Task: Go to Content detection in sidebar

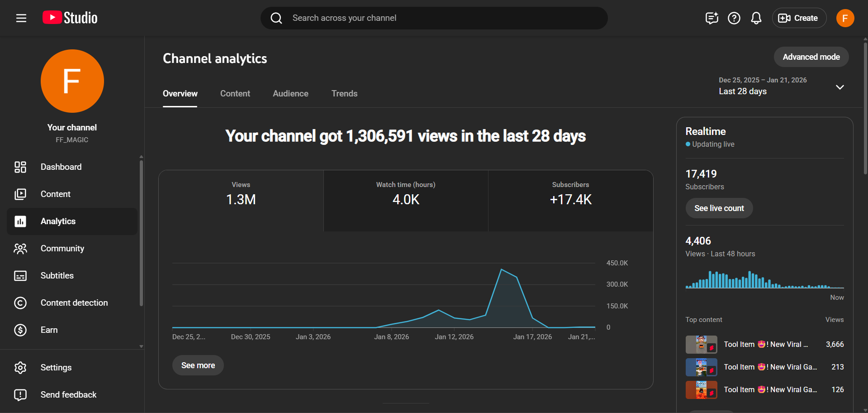Action: click(74, 303)
